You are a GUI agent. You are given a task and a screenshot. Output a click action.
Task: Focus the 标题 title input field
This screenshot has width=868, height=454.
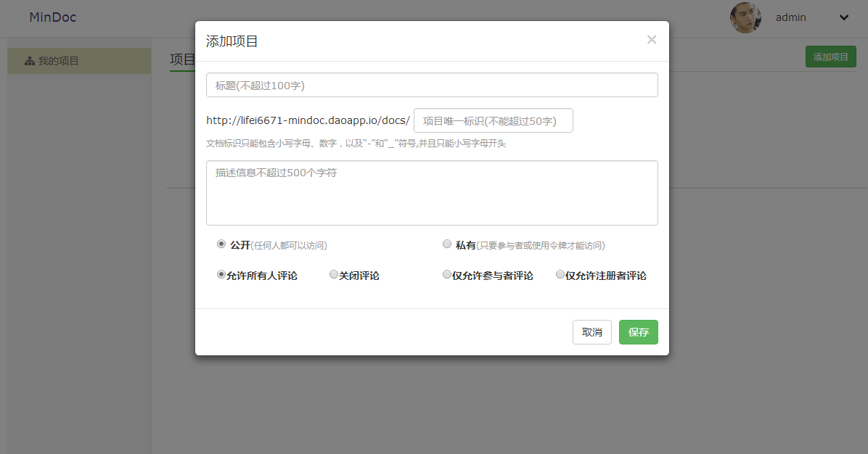432,85
